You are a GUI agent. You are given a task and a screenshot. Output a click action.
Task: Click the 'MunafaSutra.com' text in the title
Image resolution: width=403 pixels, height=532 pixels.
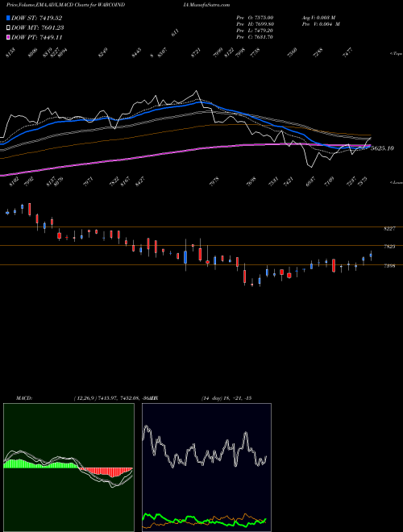pos(208,5)
